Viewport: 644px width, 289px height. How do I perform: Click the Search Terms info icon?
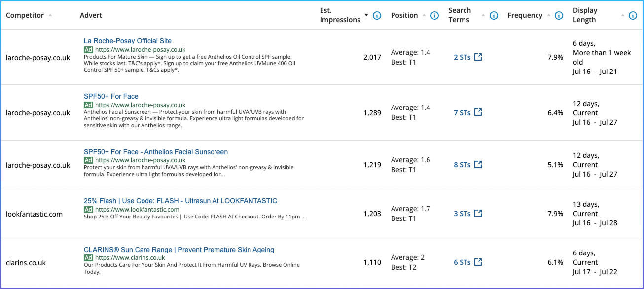pos(494,15)
